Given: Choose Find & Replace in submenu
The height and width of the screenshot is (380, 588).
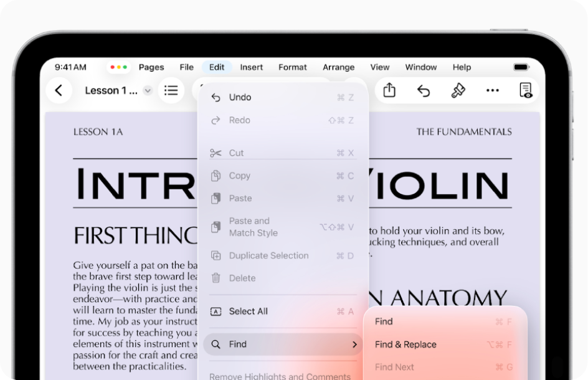Looking at the screenshot, I should pyautogui.click(x=445, y=344).
